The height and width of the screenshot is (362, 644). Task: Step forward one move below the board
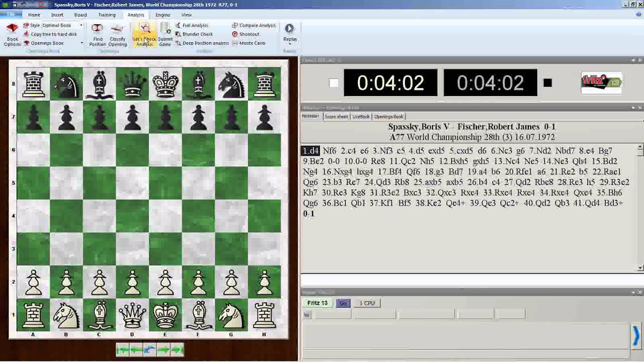click(163, 350)
